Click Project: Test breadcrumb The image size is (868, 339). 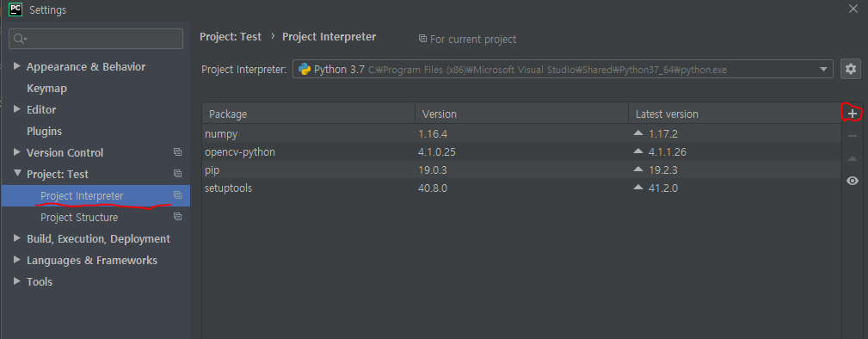tap(231, 36)
